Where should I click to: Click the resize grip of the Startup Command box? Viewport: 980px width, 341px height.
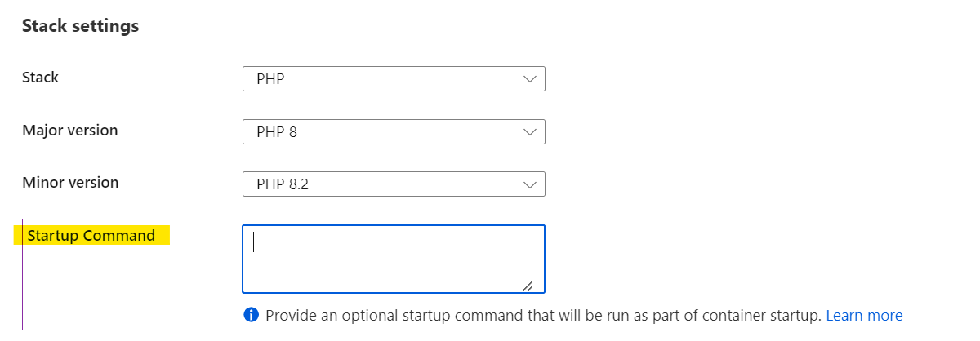528,285
